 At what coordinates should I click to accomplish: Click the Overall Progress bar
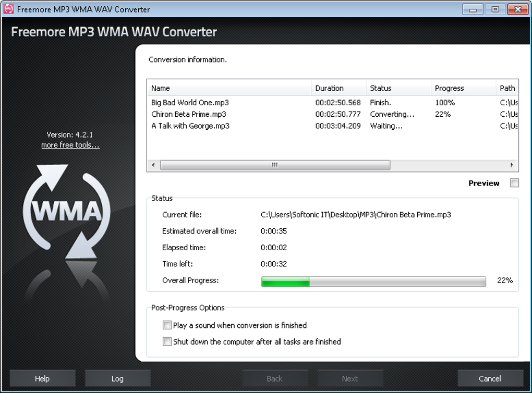pyautogui.click(x=373, y=281)
